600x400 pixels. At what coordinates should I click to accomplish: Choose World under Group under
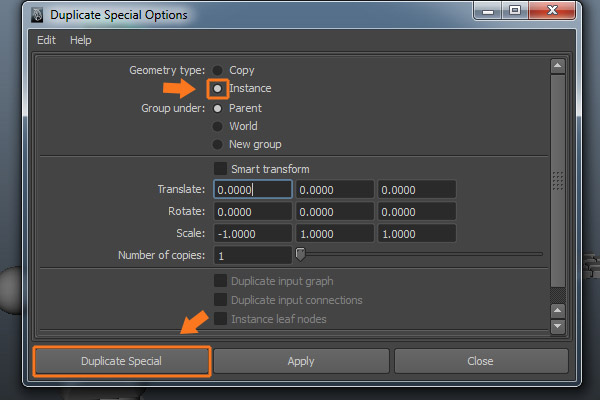click(217, 126)
